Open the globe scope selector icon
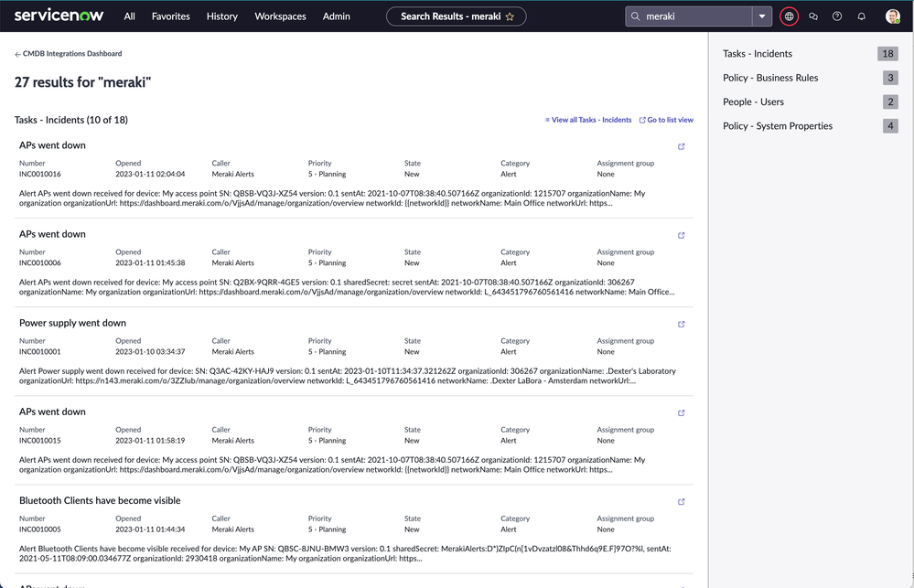Image resolution: width=914 pixels, height=588 pixels. click(x=789, y=16)
